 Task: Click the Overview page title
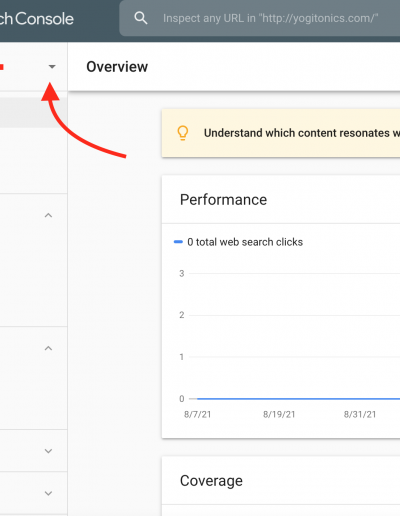click(x=117, y=67)
